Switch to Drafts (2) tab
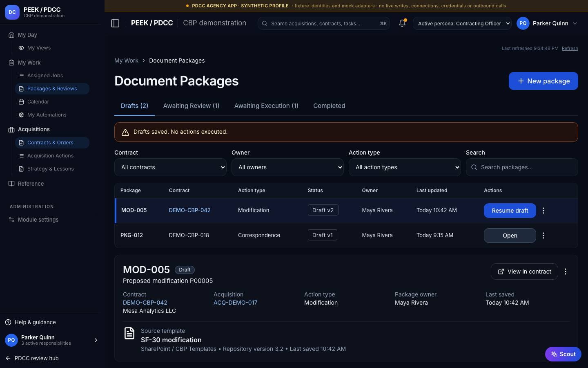 [134, 106]
